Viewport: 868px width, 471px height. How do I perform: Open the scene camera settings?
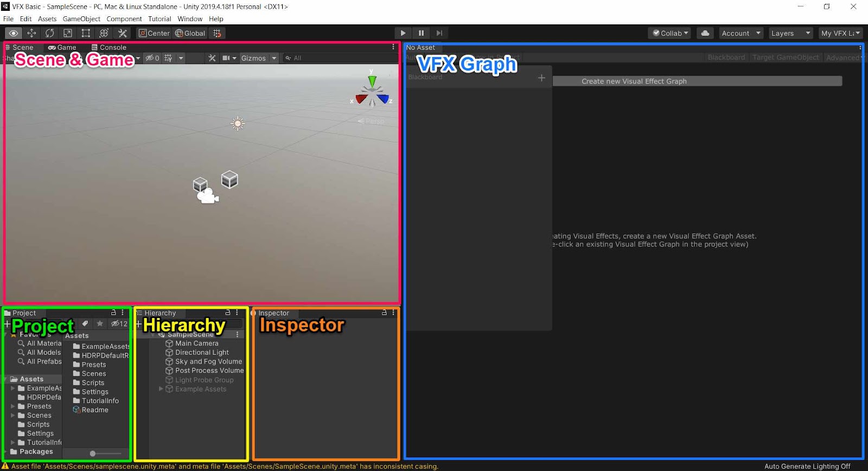pyautogui.click(x=229, y=58)
